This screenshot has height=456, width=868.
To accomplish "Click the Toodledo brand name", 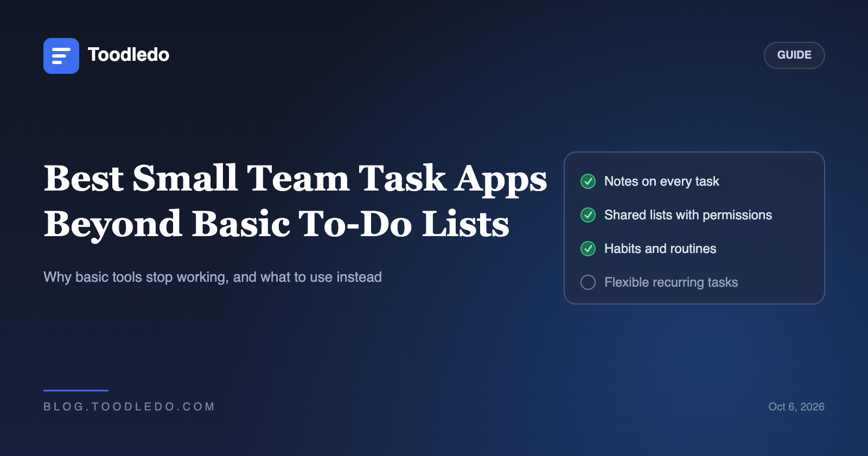I will [129, 55].
